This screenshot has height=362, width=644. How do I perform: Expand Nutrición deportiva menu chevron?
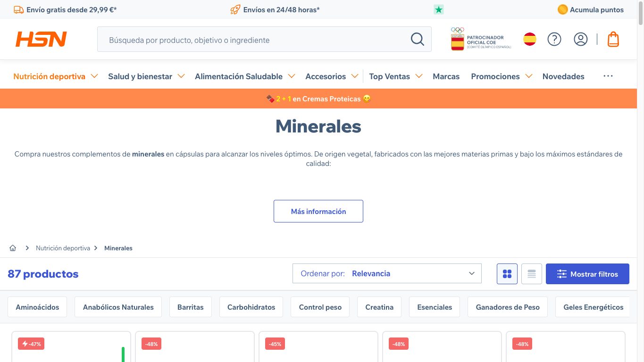pyautogui.click(x=94, y=76)
